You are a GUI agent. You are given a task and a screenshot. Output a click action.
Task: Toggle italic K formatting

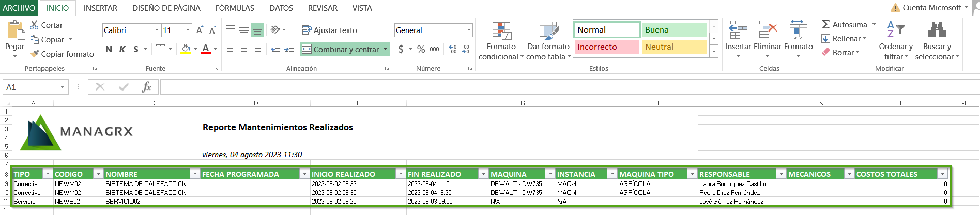pos(122,49)
